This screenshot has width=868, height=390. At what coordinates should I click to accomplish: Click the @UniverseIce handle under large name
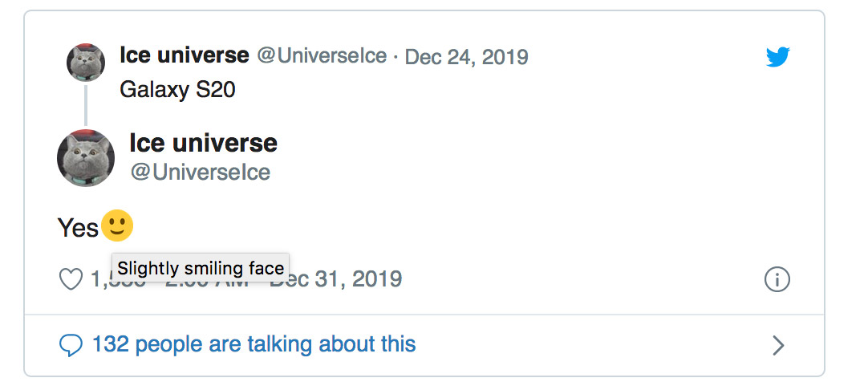click(x=200, y=173)
